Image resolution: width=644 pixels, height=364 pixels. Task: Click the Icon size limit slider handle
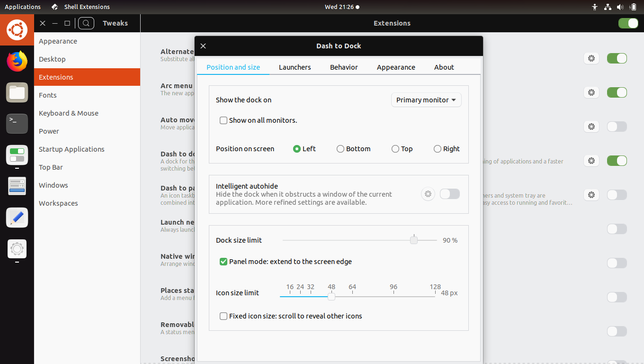pos(331,297)
